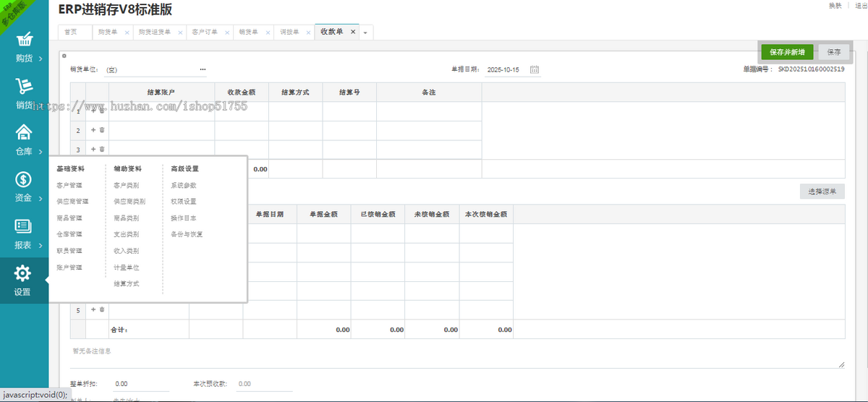Open 结算方式 in settings menu
This screenshot has height=402, width=868.
click(126, 284)
